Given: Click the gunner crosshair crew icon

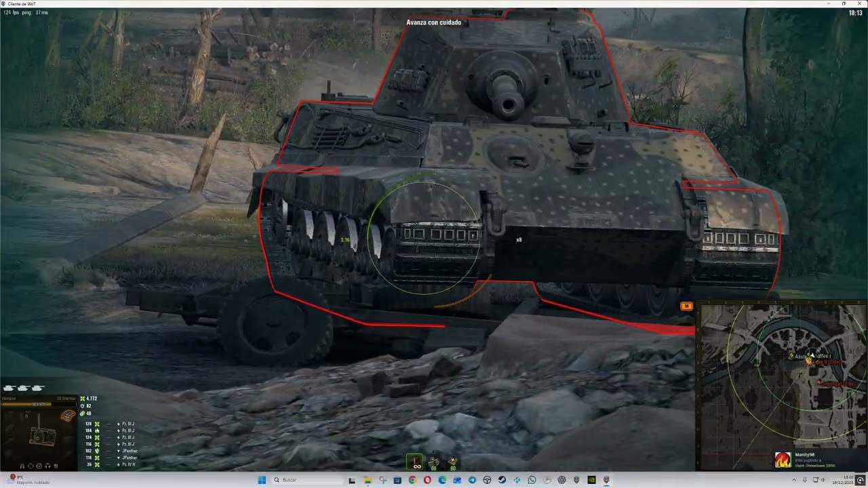Looking at the screenshot, I should (x=31, y=466).
